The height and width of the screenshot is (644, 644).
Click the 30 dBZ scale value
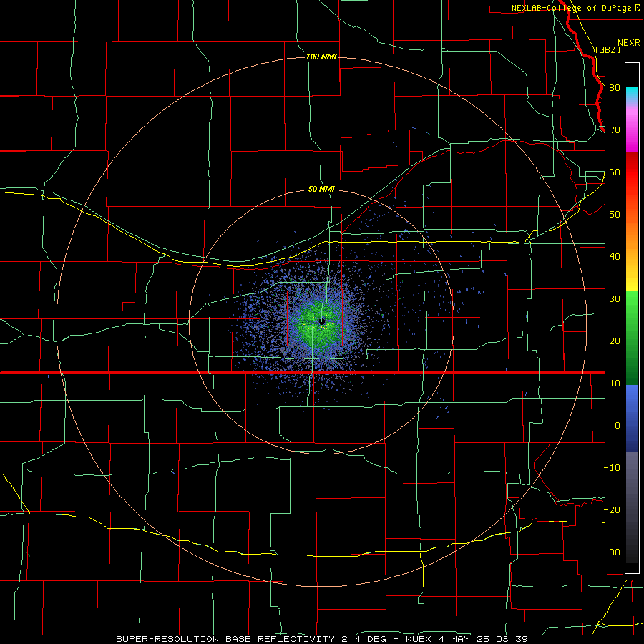(615, 299)
